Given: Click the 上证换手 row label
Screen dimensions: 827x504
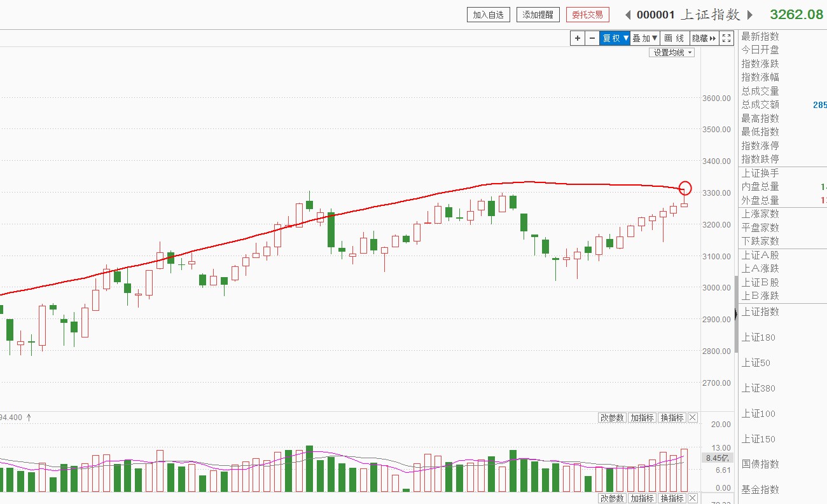Looking at the screenshot, I should click(x=760, y=173).
